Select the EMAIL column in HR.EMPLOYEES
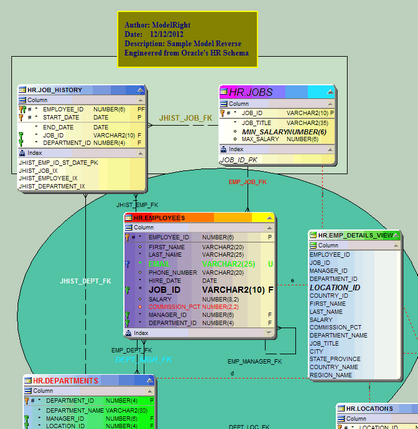Image resolution: width=418 pixels, height=429 pixels. (199, 264)
